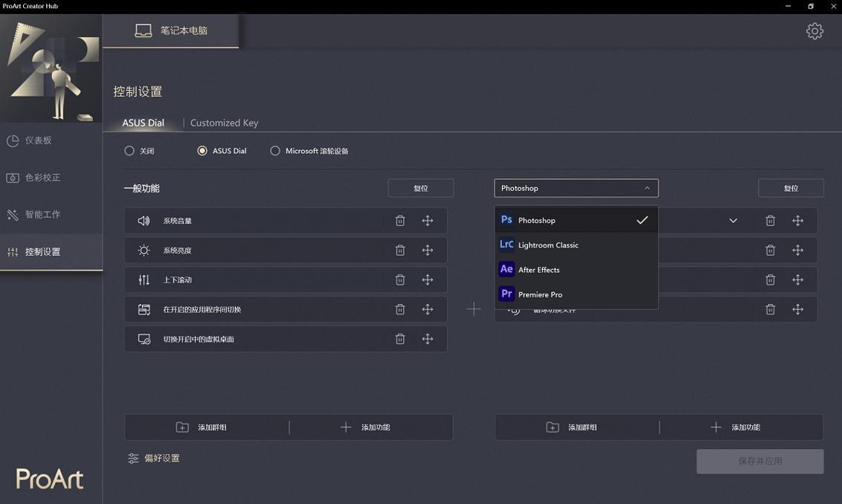The height and width of the screenshot is (504, 842).
Task: Select the 关闭 radio option
Action: tap(129, 150)
